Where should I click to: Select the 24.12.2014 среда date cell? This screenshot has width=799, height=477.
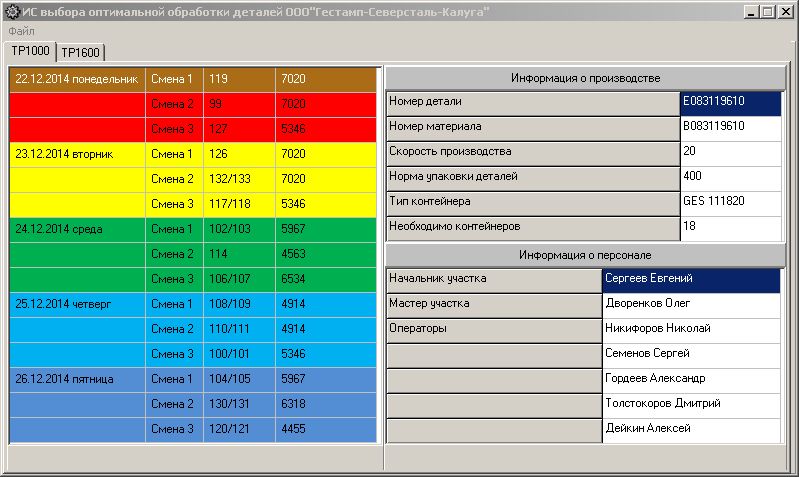coord(77,229)
